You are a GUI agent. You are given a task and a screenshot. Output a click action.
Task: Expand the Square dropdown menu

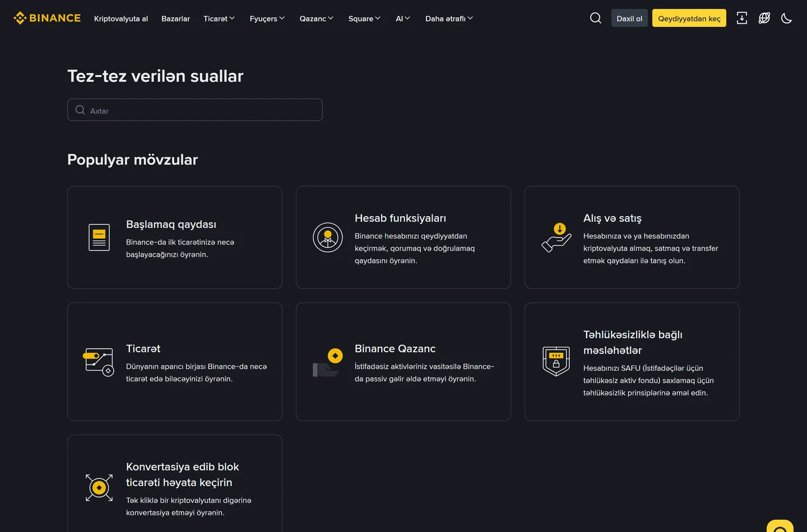[364, 18]
